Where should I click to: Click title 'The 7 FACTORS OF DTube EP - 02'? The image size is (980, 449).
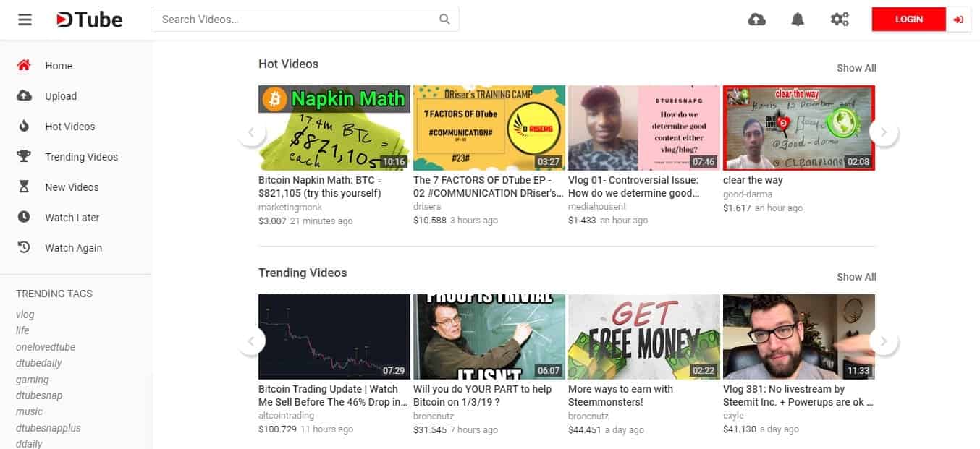(489, 187)
